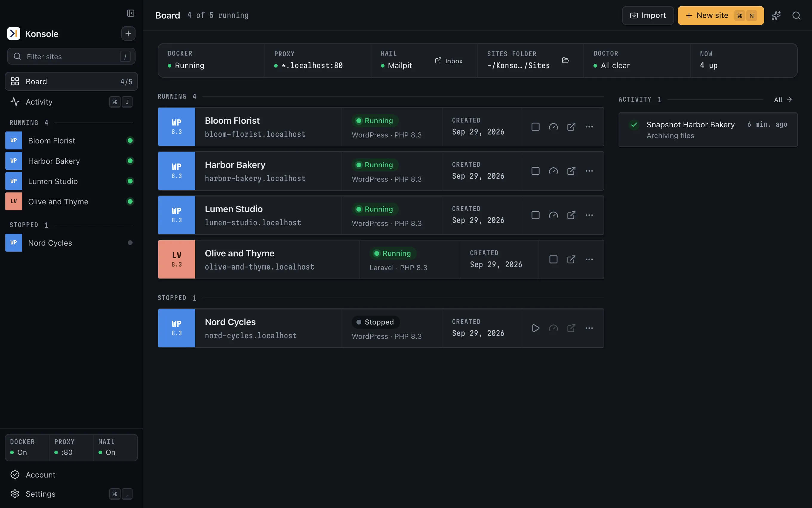Collapse the sidebar panel icon
The height and width of the screenshot is (508, 812).
click(130, 13)
